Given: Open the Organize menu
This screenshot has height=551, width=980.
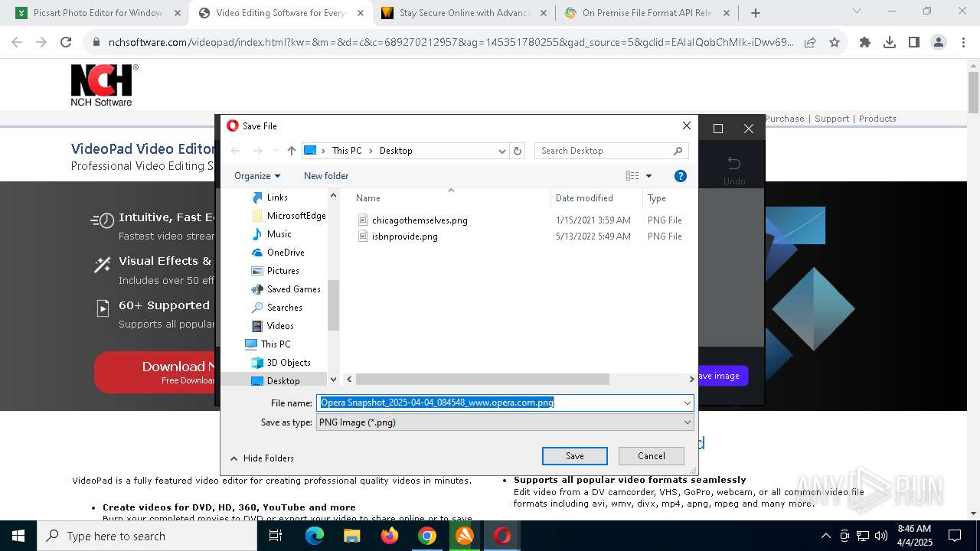Looking at the screenshot, I should tap(257, 176).
